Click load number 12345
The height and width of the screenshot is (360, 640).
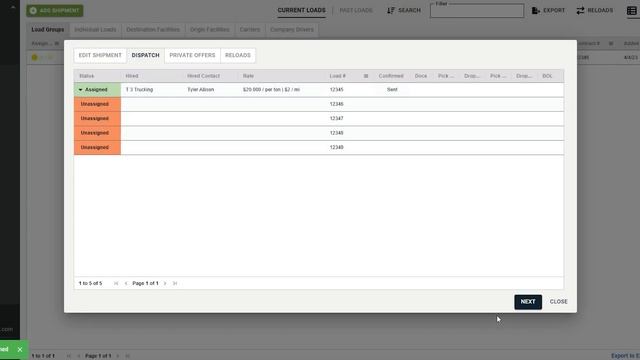click(336, 89)
